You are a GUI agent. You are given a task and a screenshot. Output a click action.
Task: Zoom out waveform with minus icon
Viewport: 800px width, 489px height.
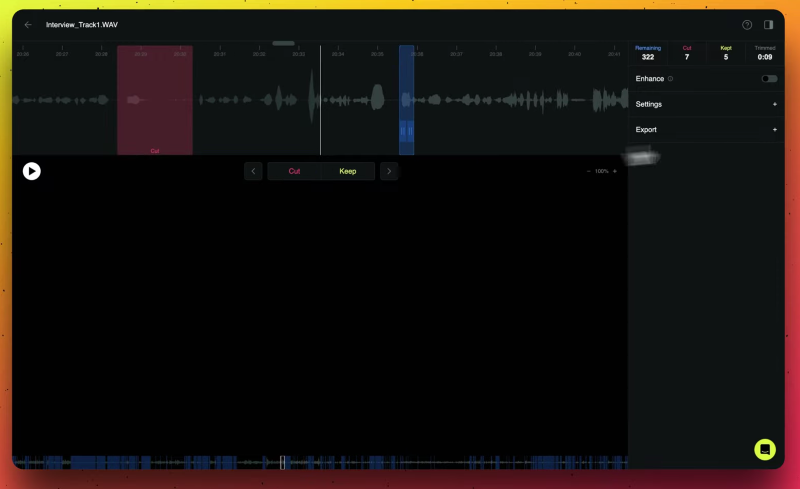tap(588, 171)
